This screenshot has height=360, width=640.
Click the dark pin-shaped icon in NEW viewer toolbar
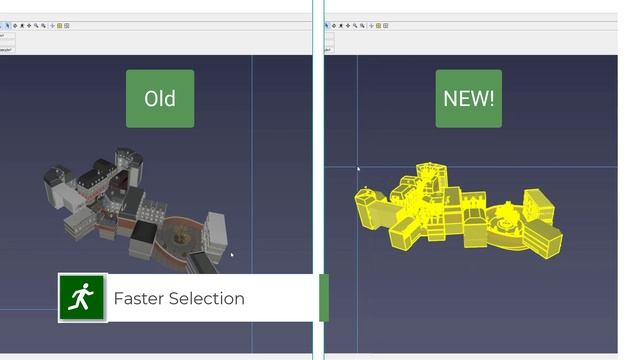point(341,26)
